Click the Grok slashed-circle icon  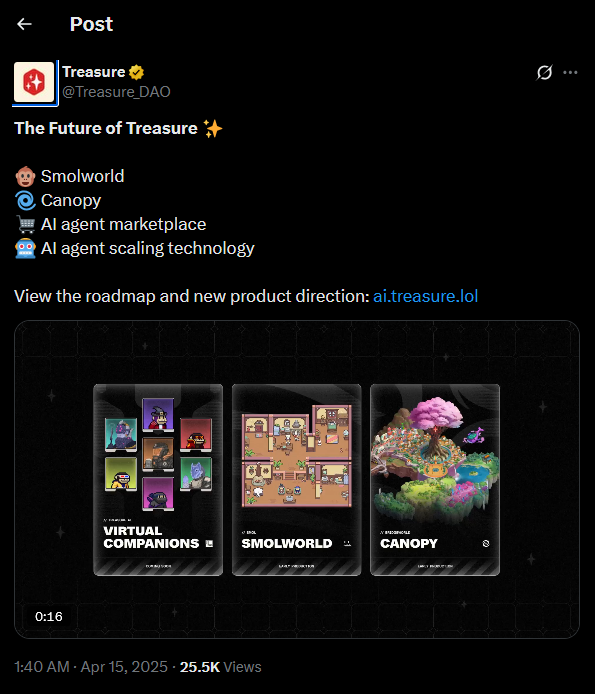[x=544, y=72]
